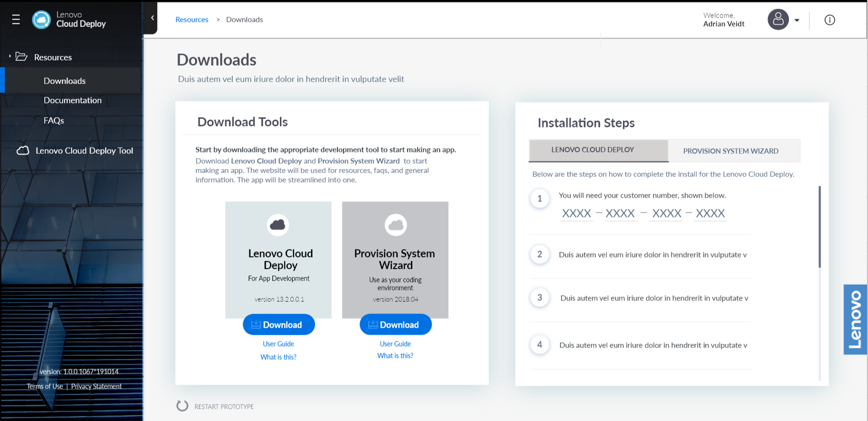Open the hamburger menu icon

point(16,20)
